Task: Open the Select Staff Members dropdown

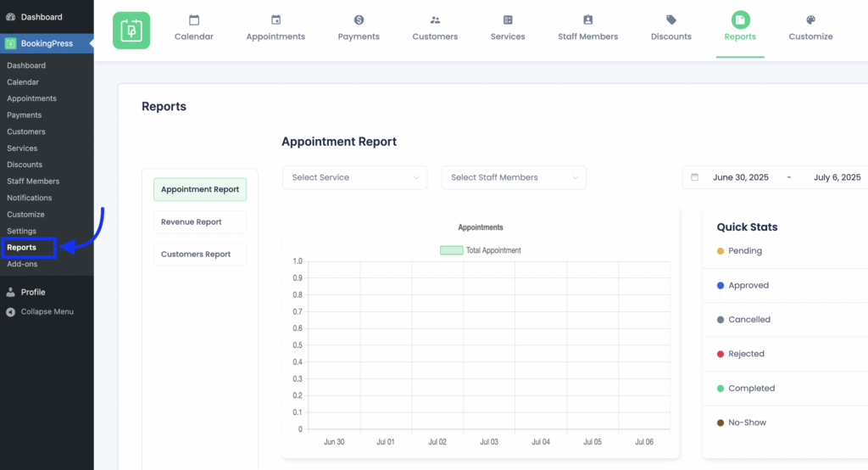Action: (x=513, y=177)
